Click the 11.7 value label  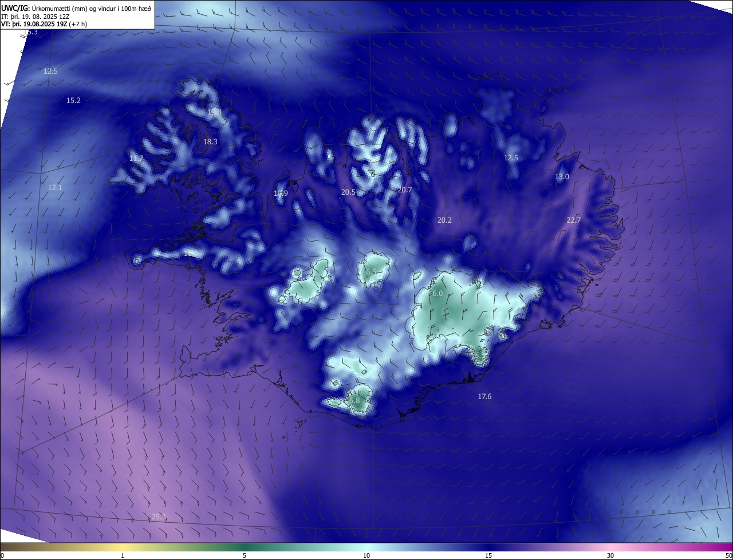[x=136, y=159]
